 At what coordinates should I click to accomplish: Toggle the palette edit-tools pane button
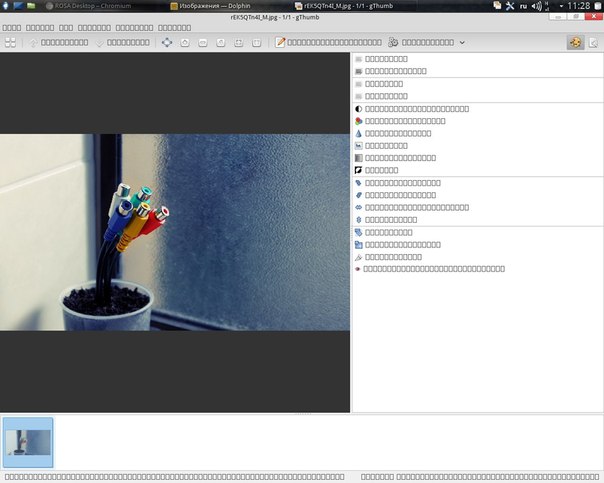[575, 42]
